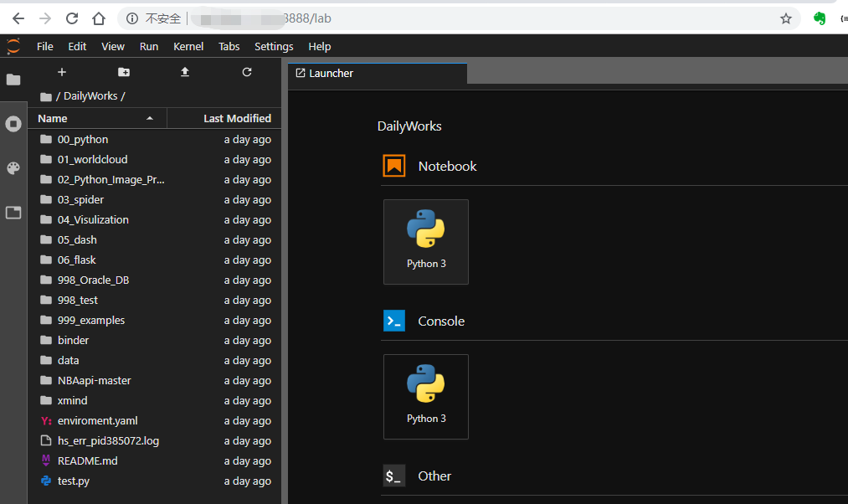This screenshot has height=504, width=848.
Task: Open the Commands palette sidebar icon
Action: pos(13,168)
